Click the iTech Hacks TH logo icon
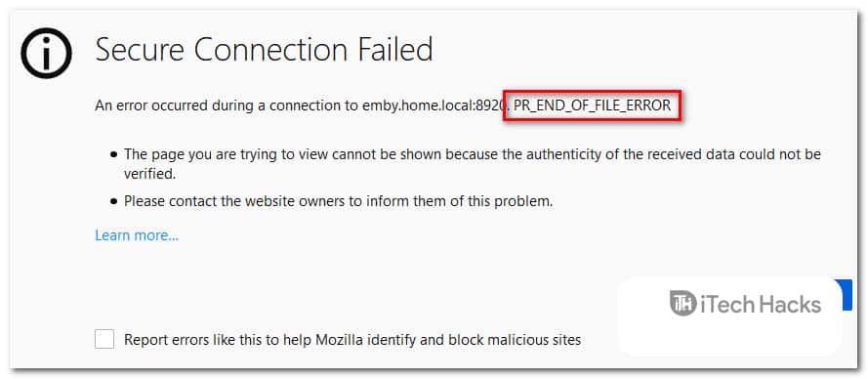 [682, 304]
